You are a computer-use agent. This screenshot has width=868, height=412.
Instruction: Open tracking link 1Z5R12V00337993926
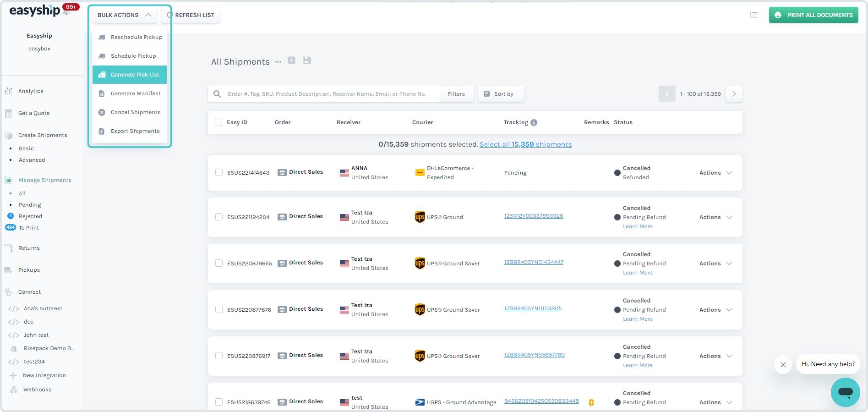point(534,216)
